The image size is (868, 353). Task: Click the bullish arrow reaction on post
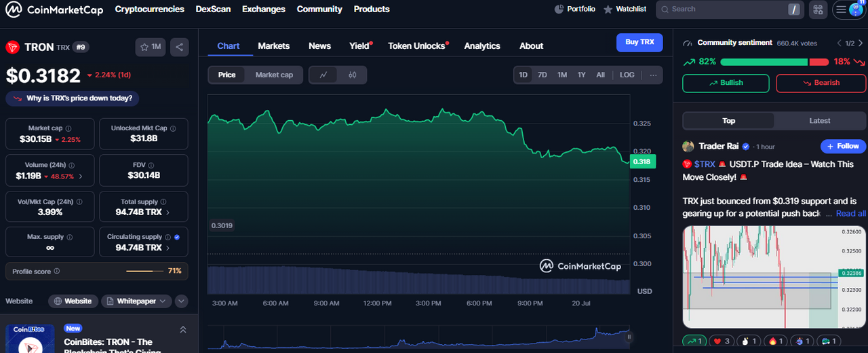(696, 341)
